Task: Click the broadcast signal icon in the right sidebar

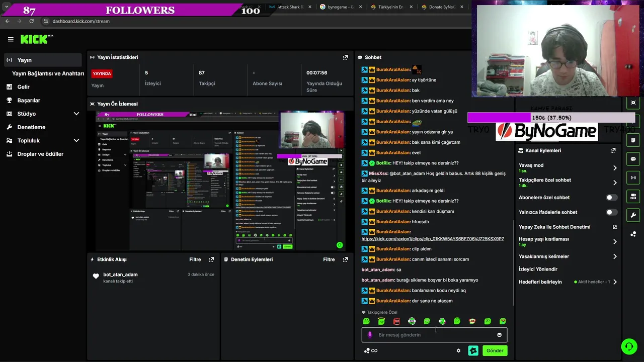Action: coord(633,177)
